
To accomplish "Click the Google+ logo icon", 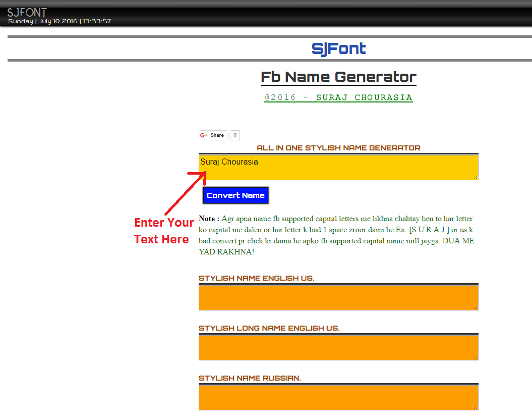I will [204, 135].
